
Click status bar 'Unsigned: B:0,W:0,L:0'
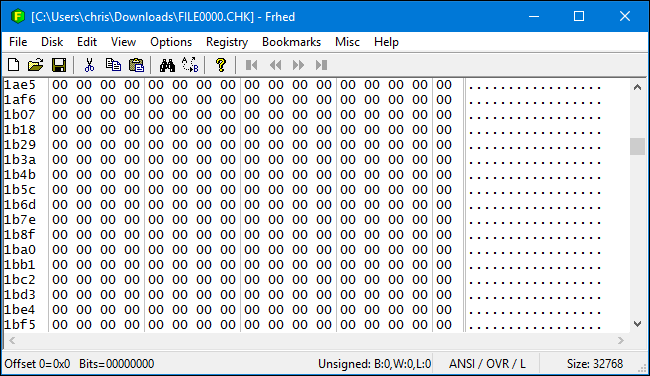coord(374,364)
